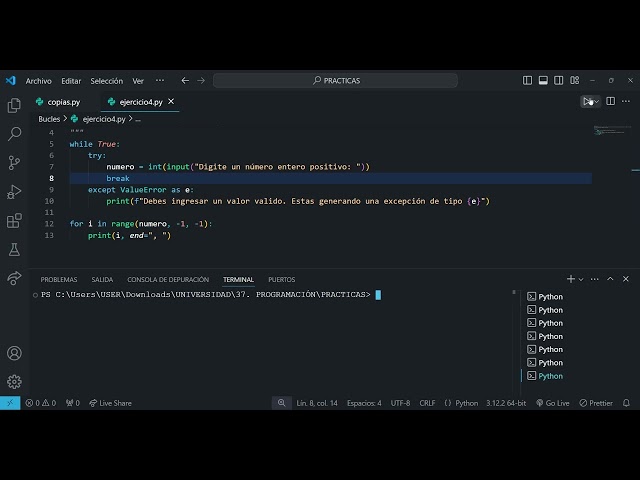The height and width of the screenshot is (480, 640).
Task: Toggle the bottom panel visibility
Action: [x=543, y=80]
